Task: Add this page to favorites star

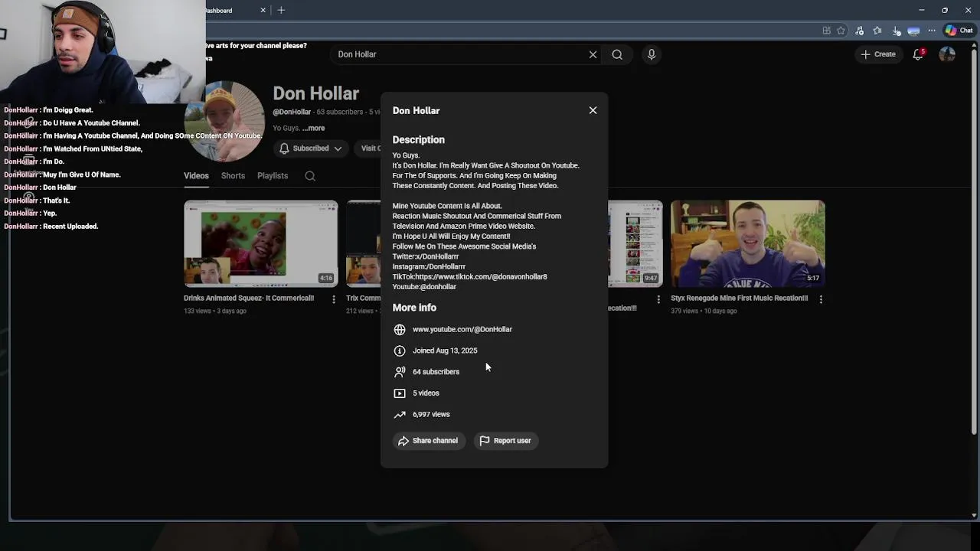Action: 841,31
